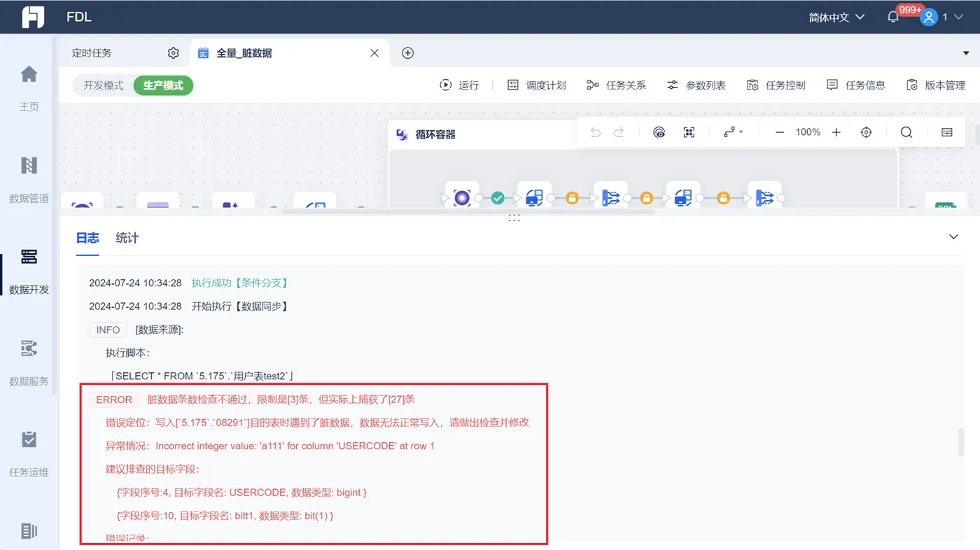
Task: Open the 简体中文 language dropdown
Action: 837,17
